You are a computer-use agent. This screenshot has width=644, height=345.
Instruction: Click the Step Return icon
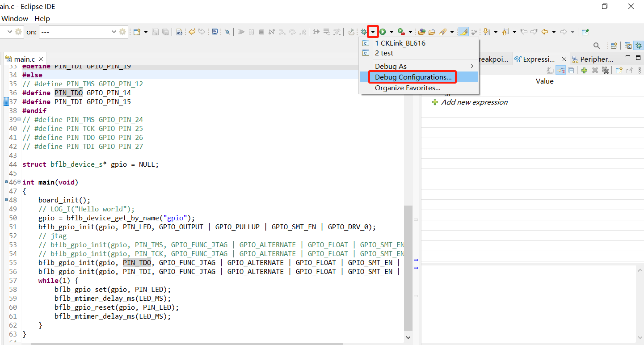(303, 32)
